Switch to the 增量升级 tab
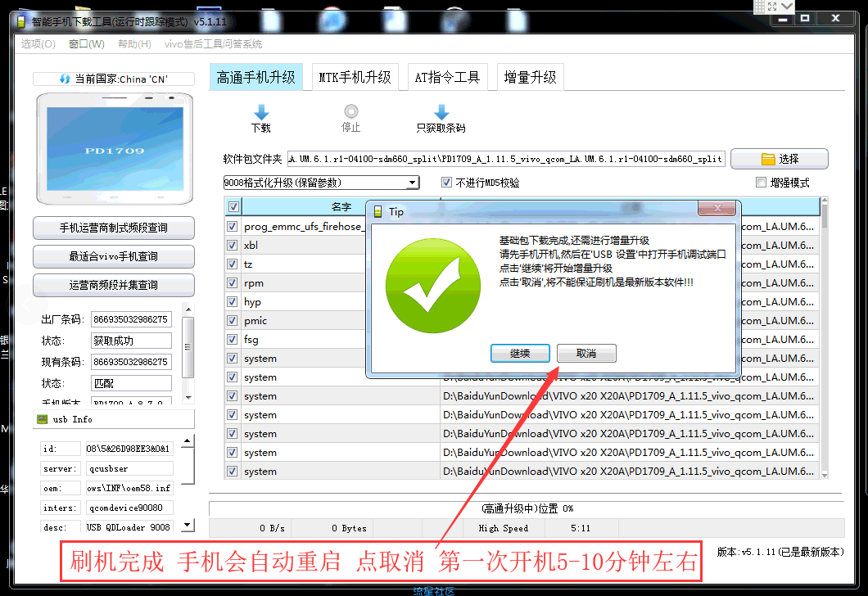868x596 pixels. click(531, 78)
